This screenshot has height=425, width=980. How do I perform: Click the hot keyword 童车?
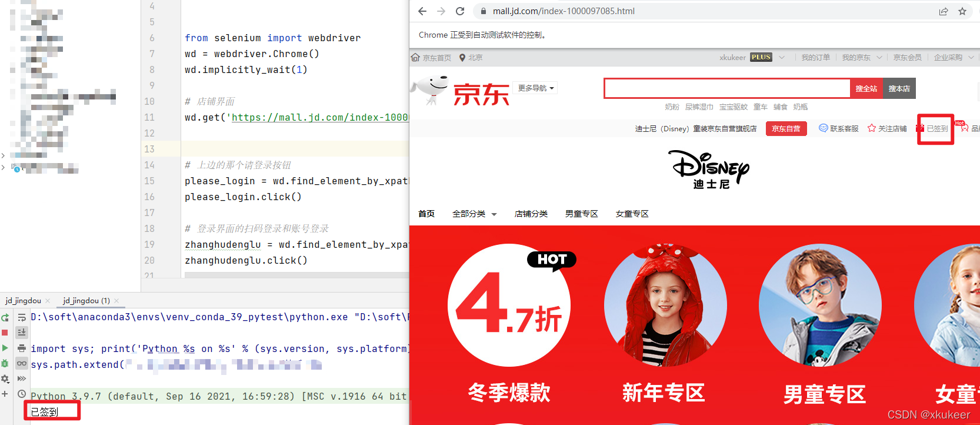[x=761, y=107]
